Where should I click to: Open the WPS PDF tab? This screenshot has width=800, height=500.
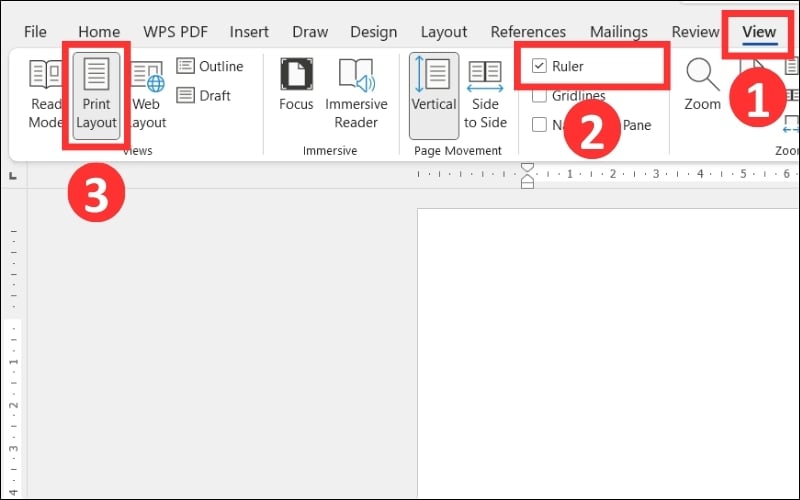coord(175,32)
